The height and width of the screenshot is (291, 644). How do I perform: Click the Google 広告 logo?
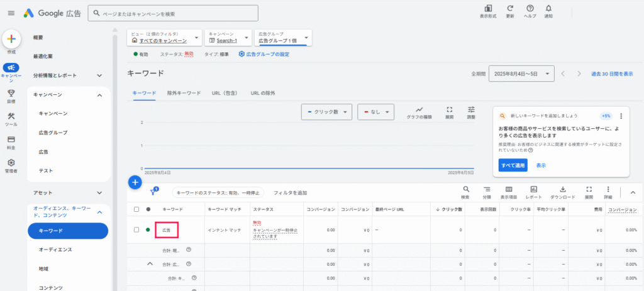click(52, 13)
